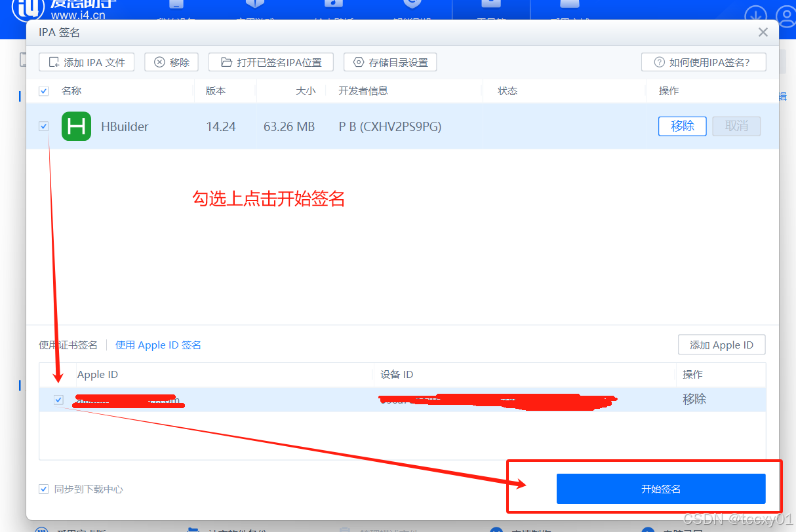Open 存储目录设置 settings

click(x=390, y=62)
